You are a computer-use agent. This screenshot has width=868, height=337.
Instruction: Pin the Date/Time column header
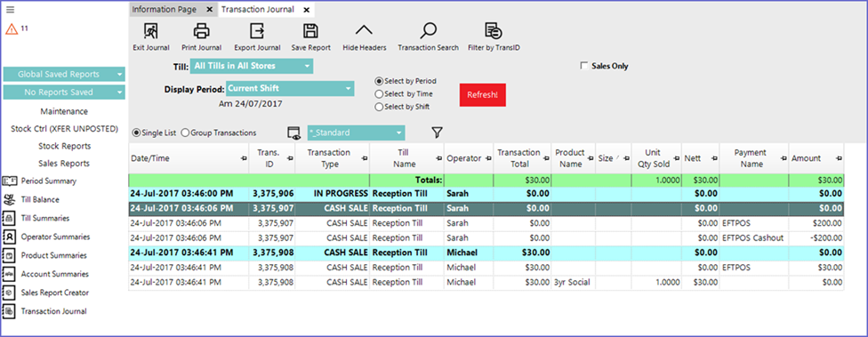click(244, 159)
